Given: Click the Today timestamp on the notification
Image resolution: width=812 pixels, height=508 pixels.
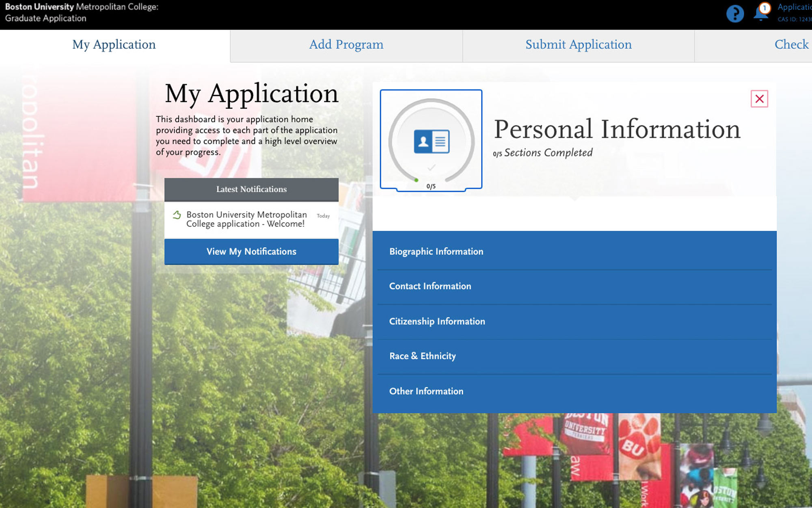Looking at the screenshot, I should (323, 216).
